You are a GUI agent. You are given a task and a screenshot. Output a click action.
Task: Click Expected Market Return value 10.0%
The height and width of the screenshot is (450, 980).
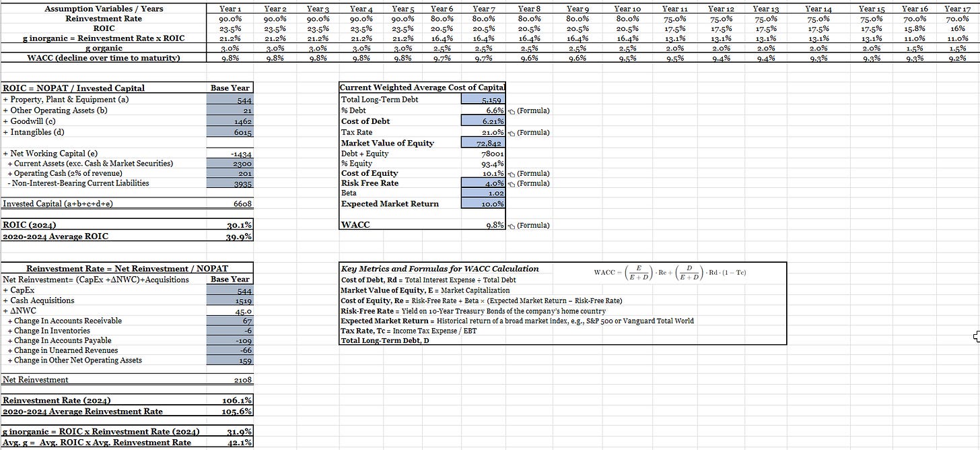click(483, 203)
